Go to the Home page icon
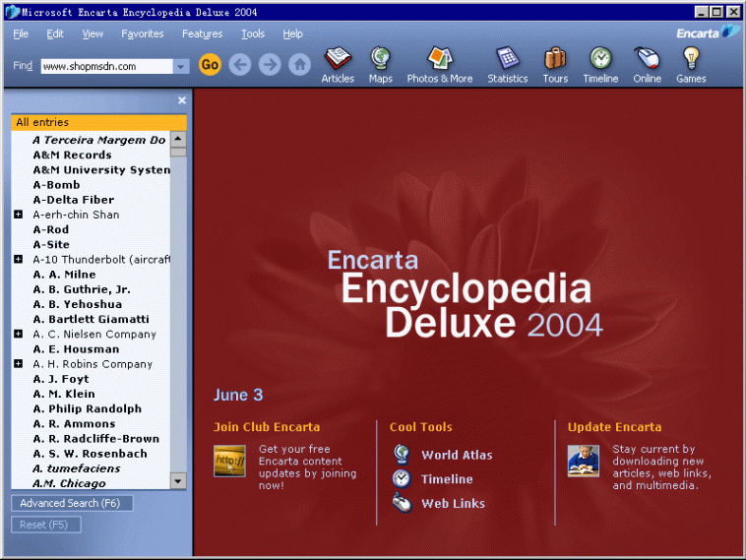 300,65
